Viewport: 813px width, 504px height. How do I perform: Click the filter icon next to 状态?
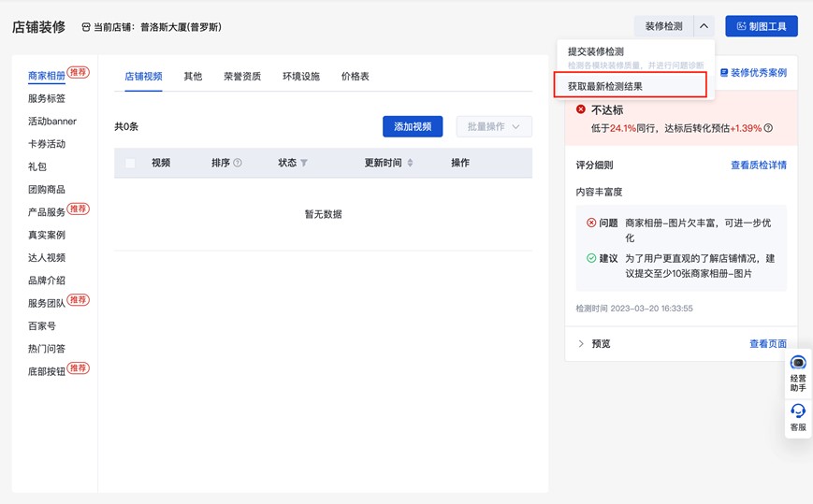tap(304, 163)
